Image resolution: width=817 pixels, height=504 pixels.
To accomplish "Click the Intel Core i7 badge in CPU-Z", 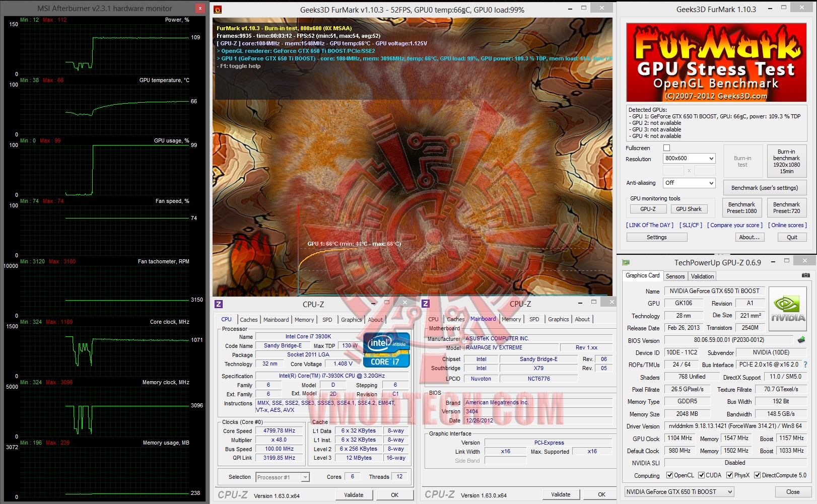I will 386,349.
